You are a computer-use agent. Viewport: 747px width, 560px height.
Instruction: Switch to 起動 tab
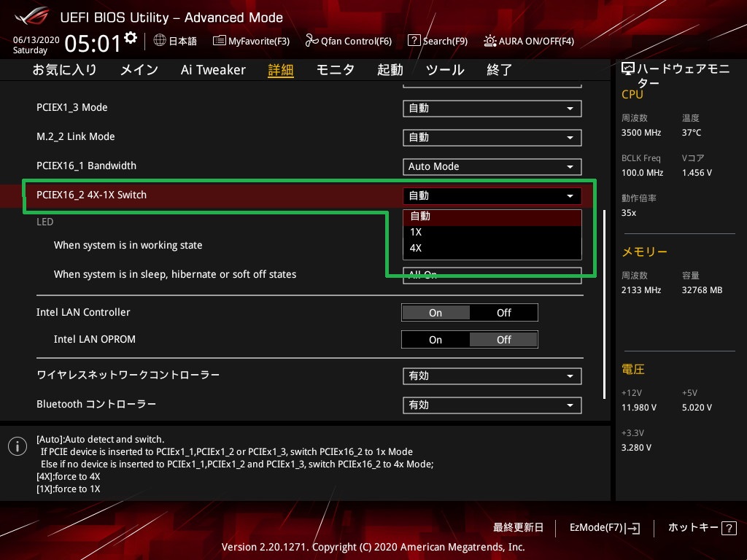click(390, 70)
